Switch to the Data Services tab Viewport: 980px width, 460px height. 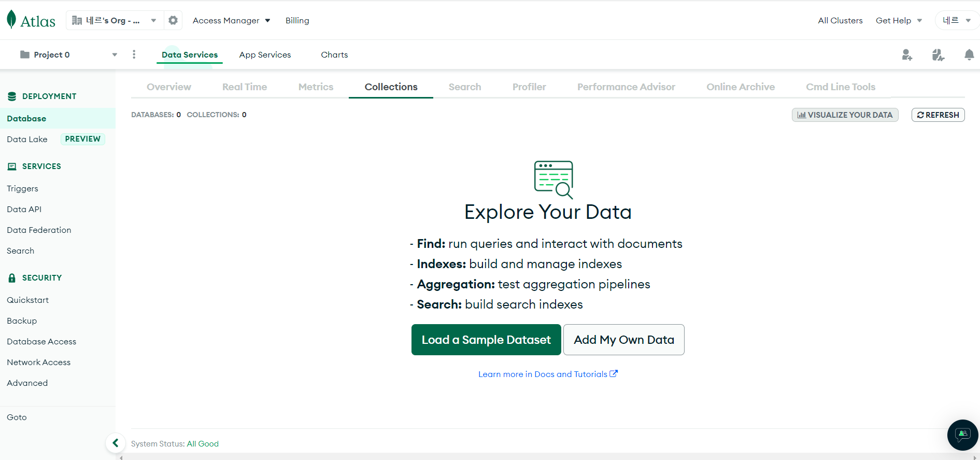pos(190,55)
